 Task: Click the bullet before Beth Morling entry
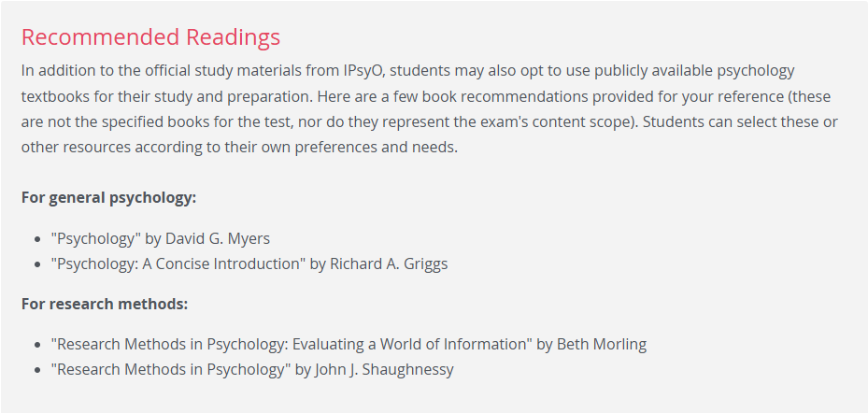pyautogui.click(x=37, y=346)
